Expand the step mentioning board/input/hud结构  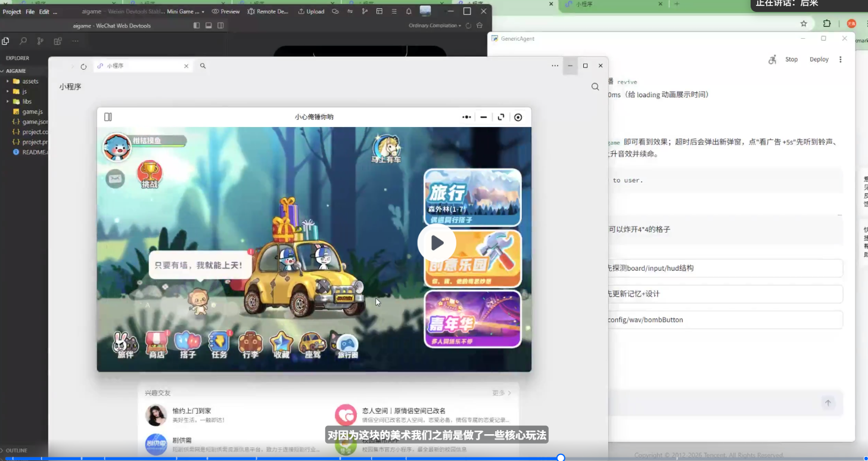724,268
